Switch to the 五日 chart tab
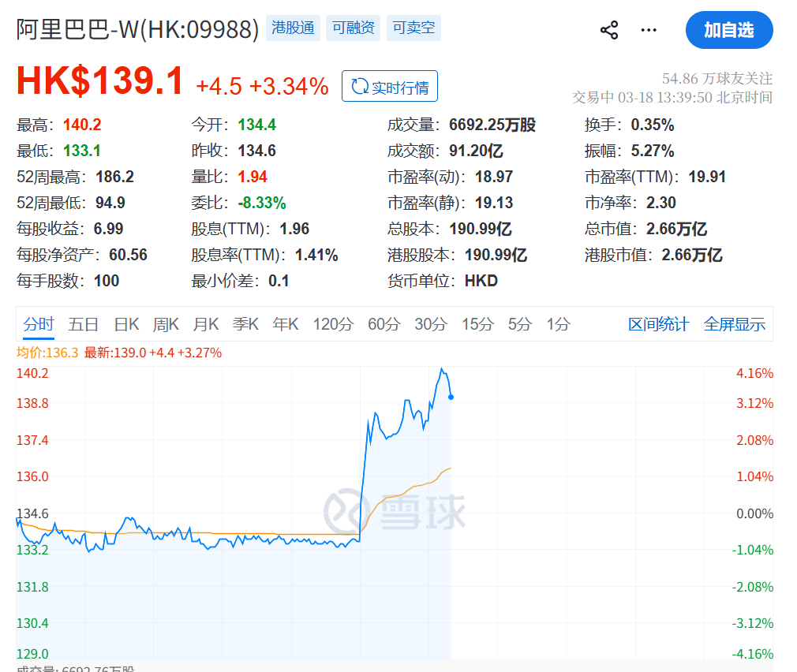 click(x=84, y=323)
